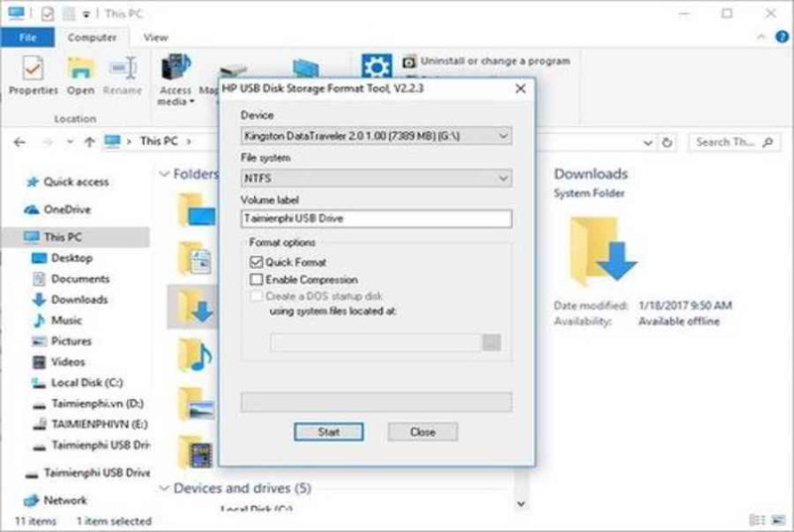Viewport: 794px width, 532px height.
Task: Check the Enable Compression checkbox
Action: (257, 280)
